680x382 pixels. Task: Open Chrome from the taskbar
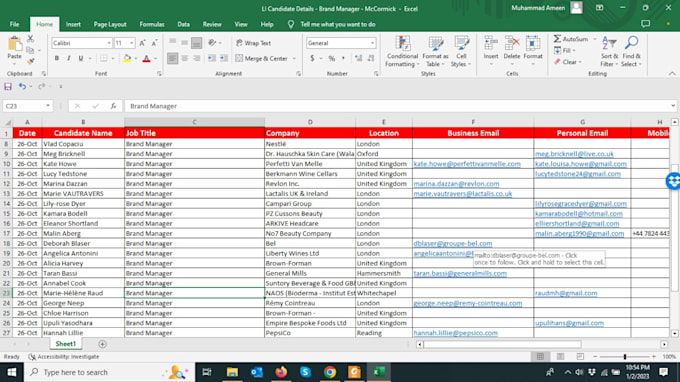(x=330, y=372)
